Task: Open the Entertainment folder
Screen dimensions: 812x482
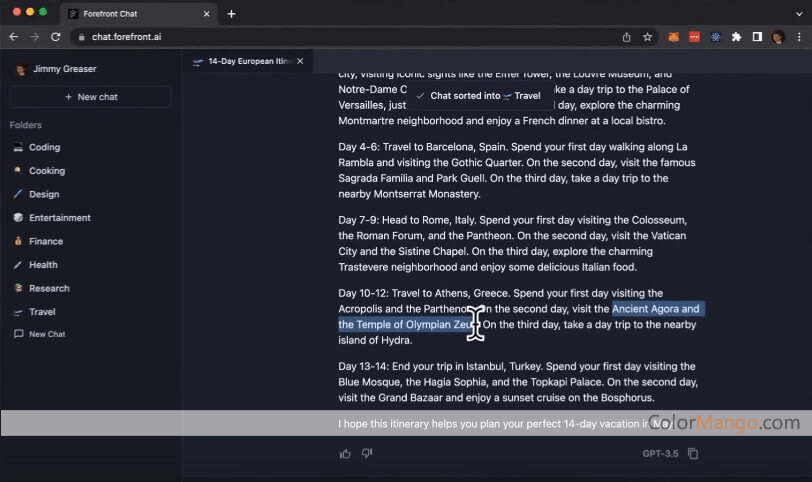Action: coord(59,218)
